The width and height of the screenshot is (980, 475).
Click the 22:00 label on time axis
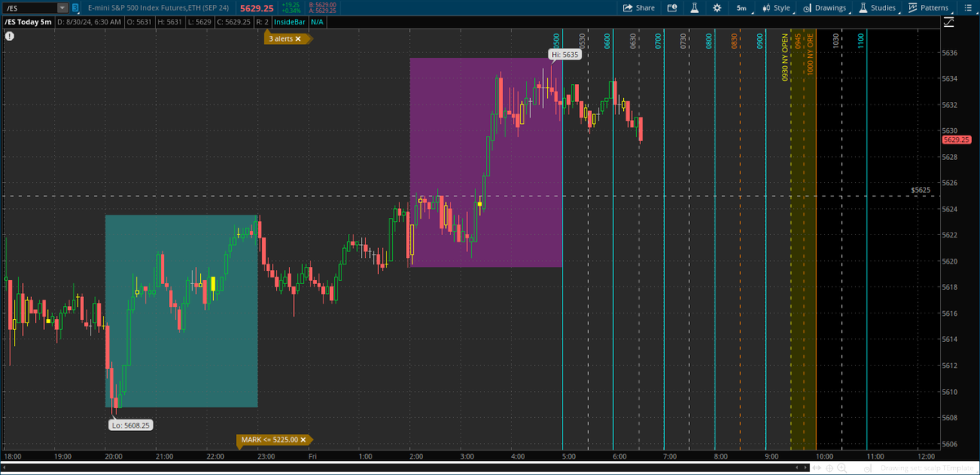[214, 456]
